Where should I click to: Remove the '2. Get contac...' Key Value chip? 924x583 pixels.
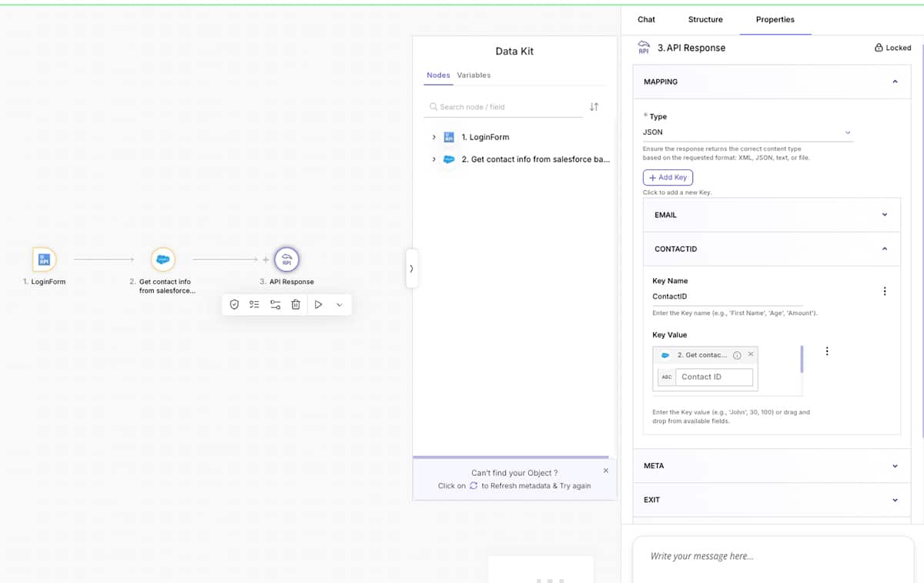tap(751, 354)
